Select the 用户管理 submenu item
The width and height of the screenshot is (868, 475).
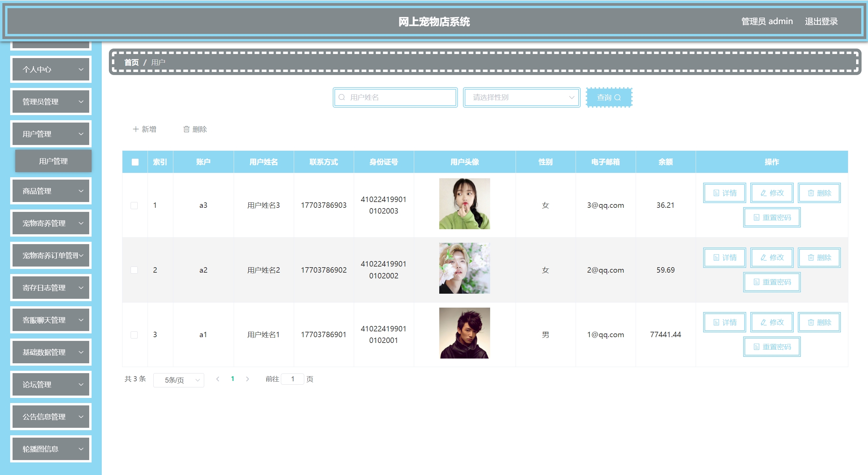[x=53, y=161]
